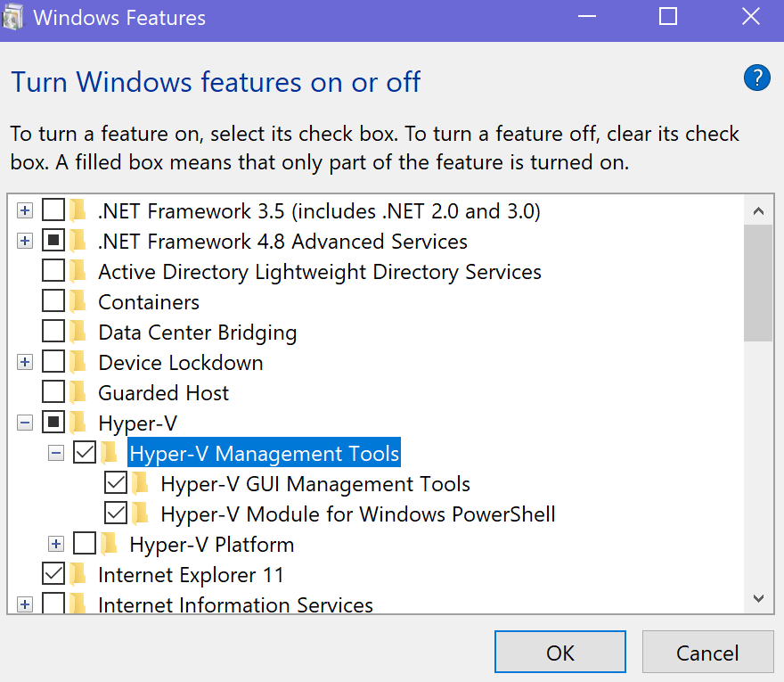Expand .NET Framework 4.8 Advanced Services

25,241
